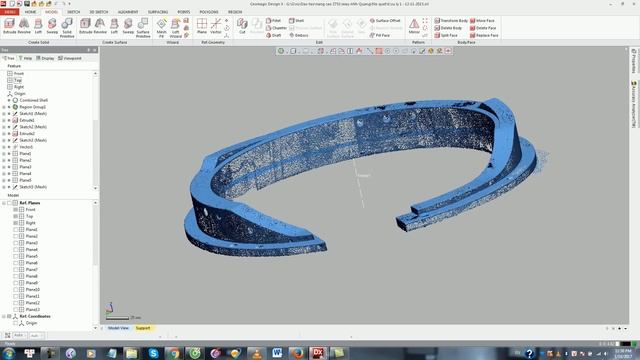Switch to the SURFACING ribbon tab
The height and width of the screenshot is (360, 640).
(x=158, y=12)
